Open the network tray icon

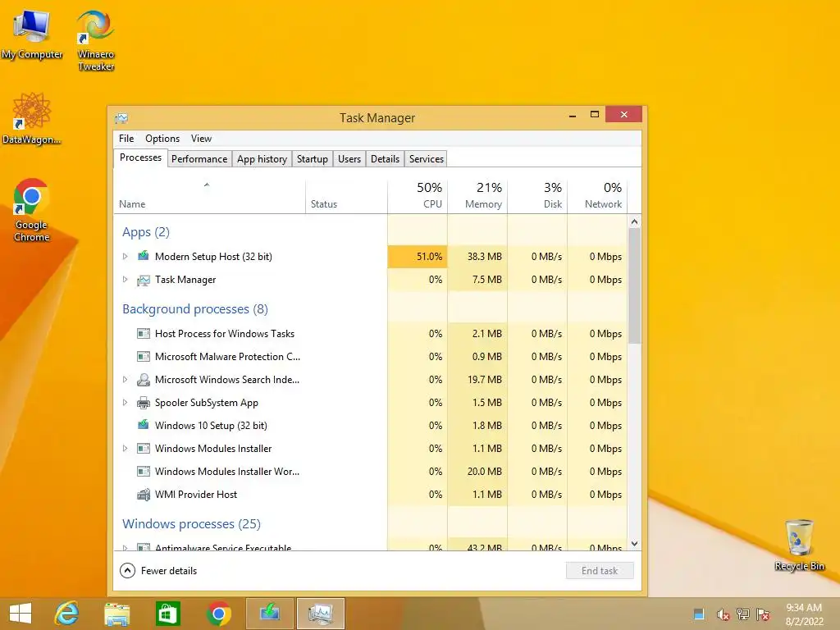[x=743, y=614]
